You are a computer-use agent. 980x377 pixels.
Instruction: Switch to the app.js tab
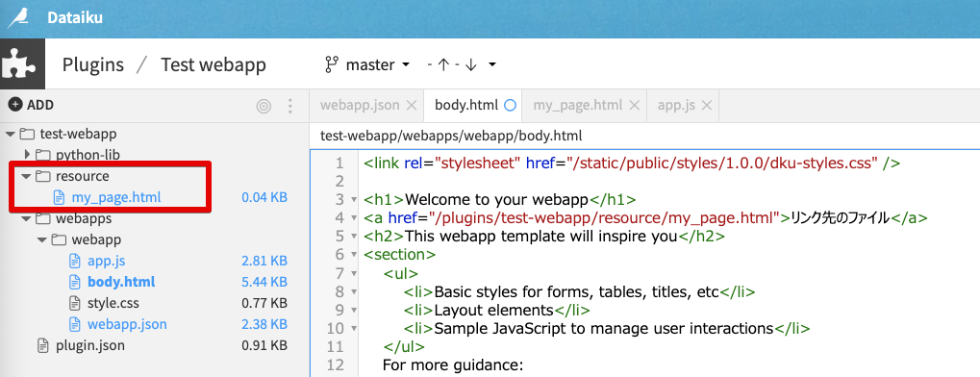click(676, 105)
